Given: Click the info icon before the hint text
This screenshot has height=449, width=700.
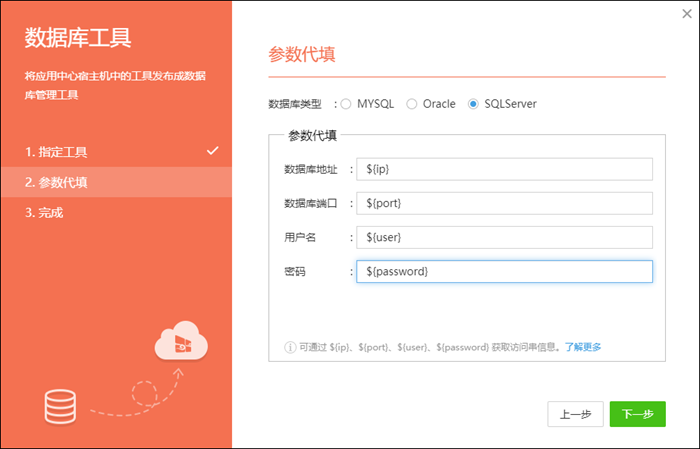Looking at the screenshot, I should click(290, 347).
